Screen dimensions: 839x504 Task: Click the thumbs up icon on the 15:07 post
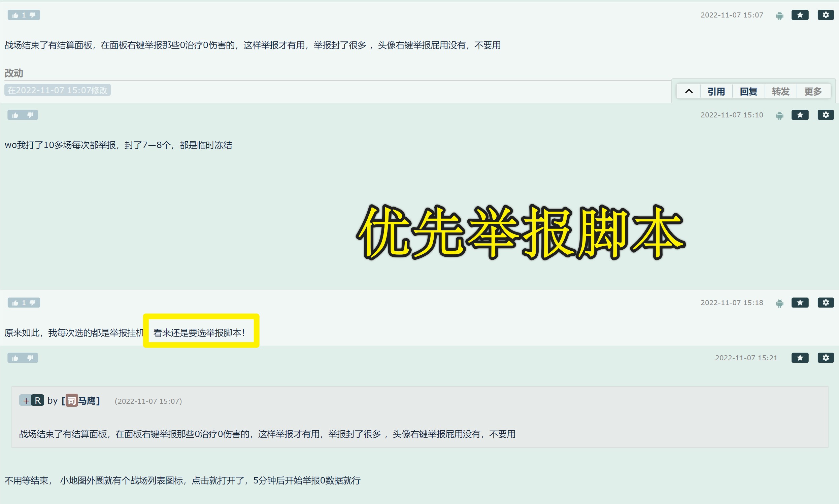(x=15, y=15)
